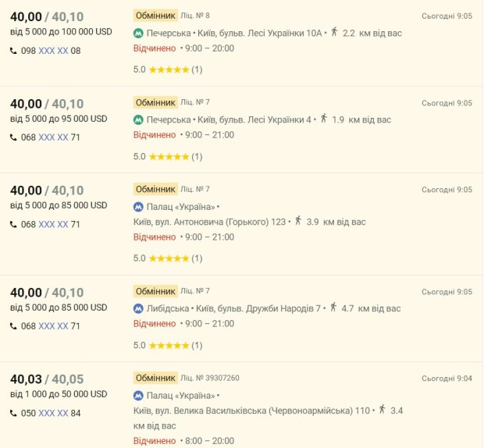Click green metro icon beside Лесі Українки 10A address
This screenshot has height=448, width=484.
(138, 33)
